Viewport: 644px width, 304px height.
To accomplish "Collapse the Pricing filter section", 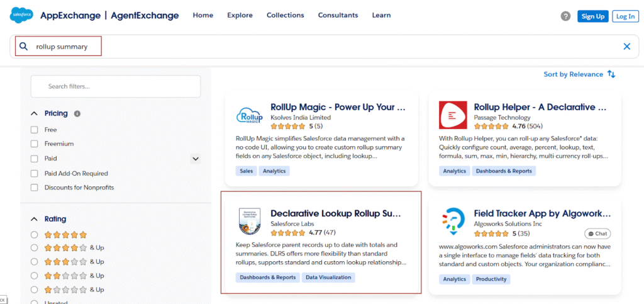I will [34, 113].
